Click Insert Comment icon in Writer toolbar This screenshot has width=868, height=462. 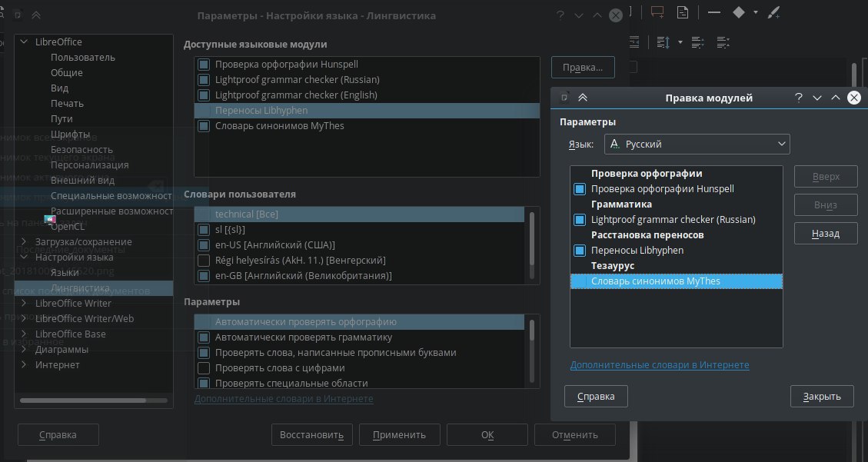pos(657,12)
